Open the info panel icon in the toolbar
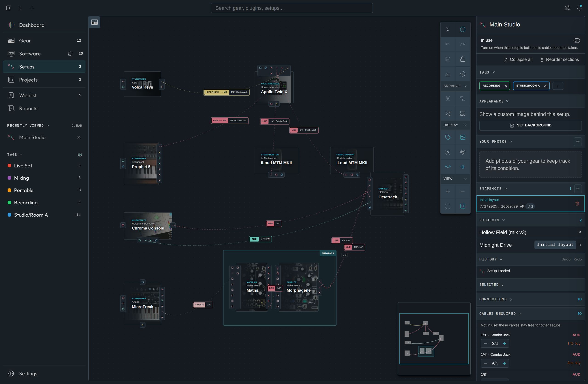The image size is (588, 384). pyautogui.click(x=463, y=29)
